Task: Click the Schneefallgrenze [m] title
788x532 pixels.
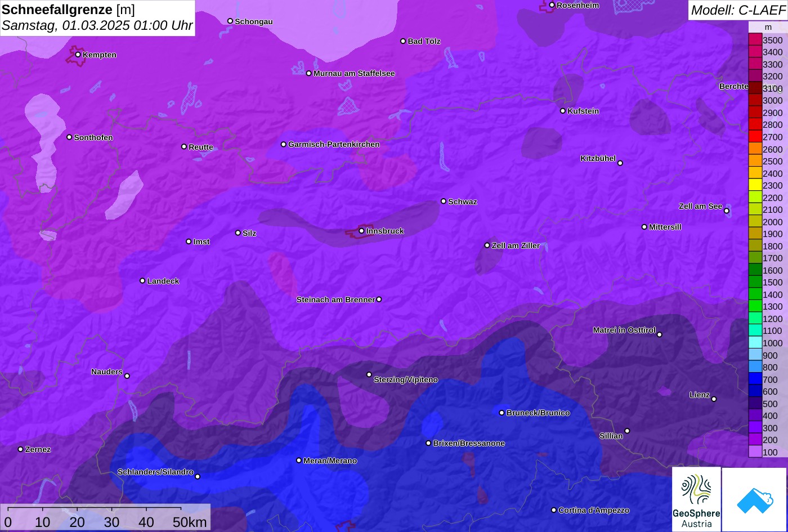Action: pos(69,9)
